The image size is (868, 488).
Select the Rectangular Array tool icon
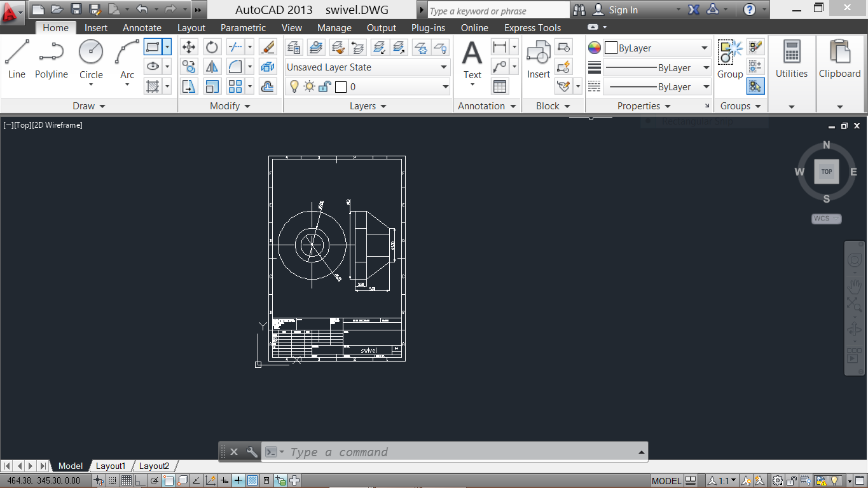point(235,86)
